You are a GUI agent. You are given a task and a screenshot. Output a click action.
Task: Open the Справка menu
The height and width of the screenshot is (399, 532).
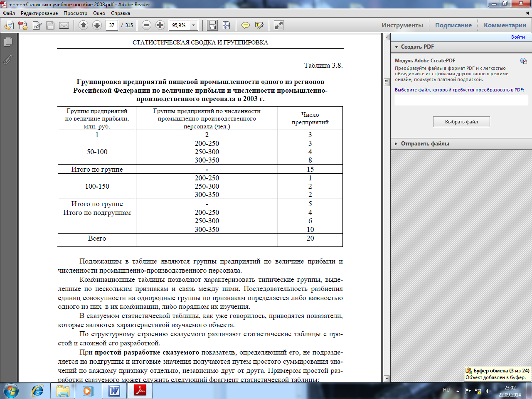[121, 13]
